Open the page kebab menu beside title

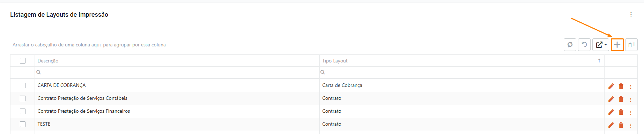click(631, 14)
